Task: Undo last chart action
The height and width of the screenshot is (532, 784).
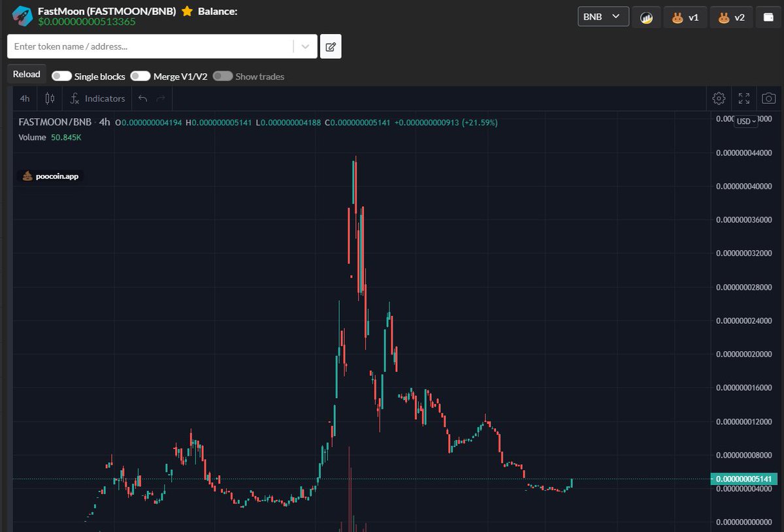Action: tap(143, 99)
